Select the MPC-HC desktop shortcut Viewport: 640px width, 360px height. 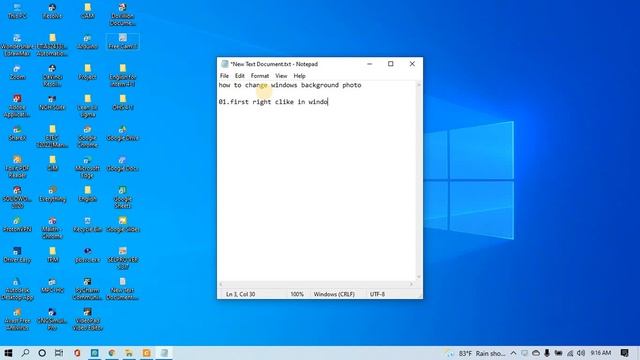tap(52, 286)
